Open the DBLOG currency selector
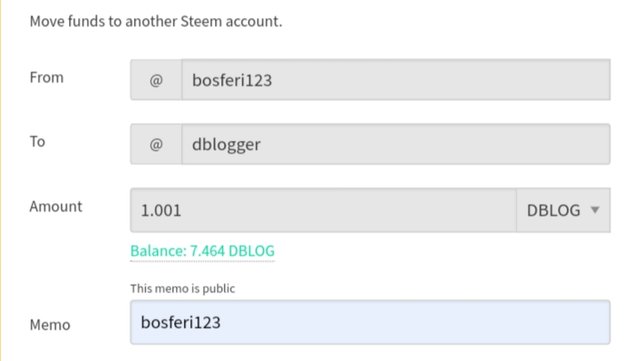Image resolution: width=640 pixels, height=361 pixels. (x=563, y=210)
